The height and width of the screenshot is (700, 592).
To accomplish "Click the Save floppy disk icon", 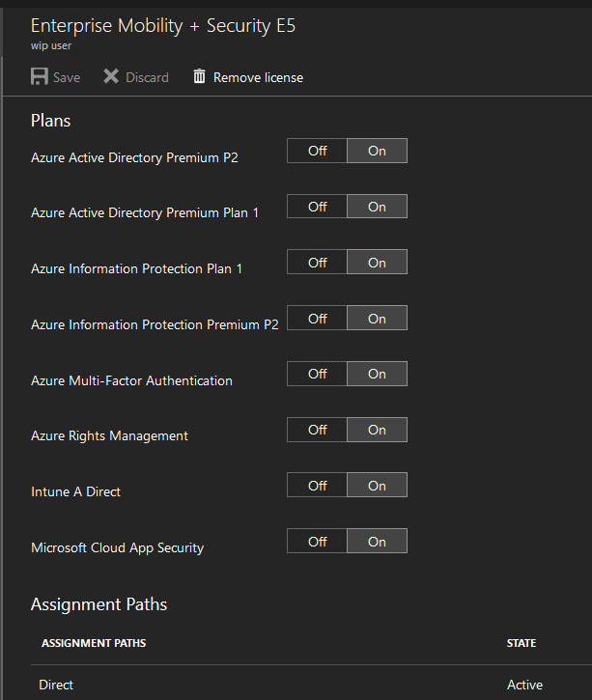I will click(x=40, y=76).
